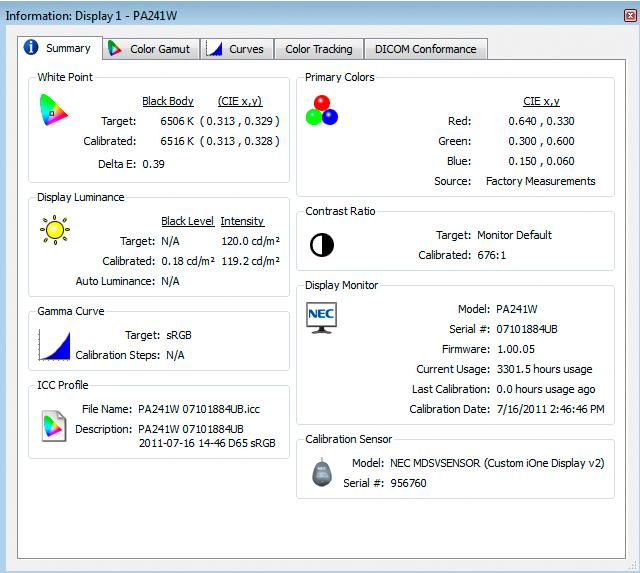This screenshot has width=640, height=573.
Task: Open the Color Tracking tab
Action: 319,49
